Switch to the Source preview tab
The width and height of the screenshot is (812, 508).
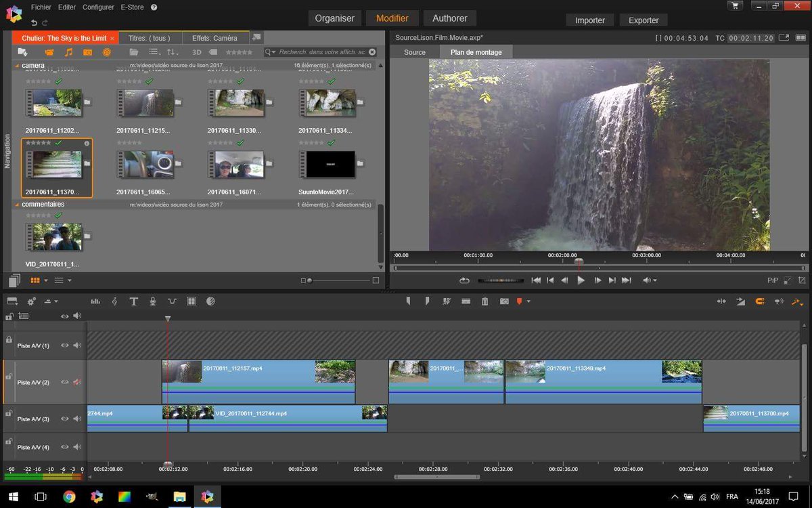tap(415, 52)
